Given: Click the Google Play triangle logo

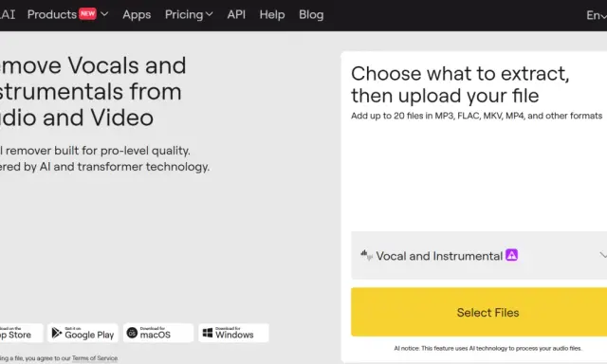Looking at the screenshot, I should pyautogui.click(x=57, y=333).
